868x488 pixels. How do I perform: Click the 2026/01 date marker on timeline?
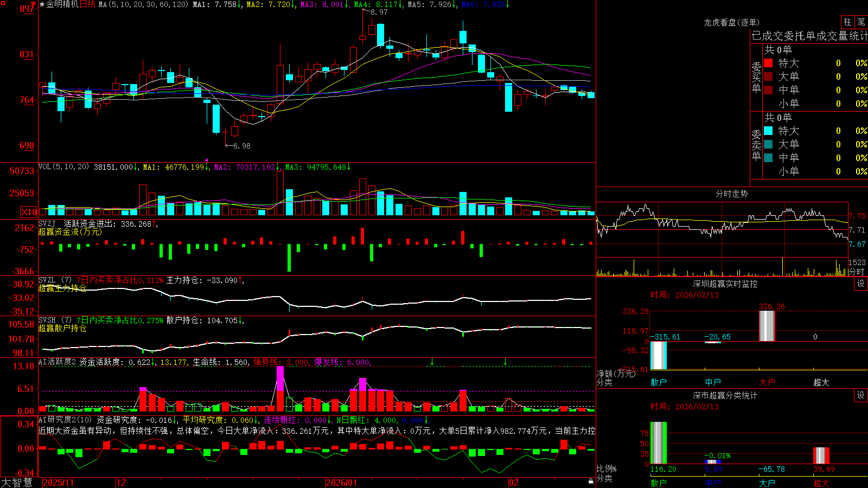click(342, 483)
